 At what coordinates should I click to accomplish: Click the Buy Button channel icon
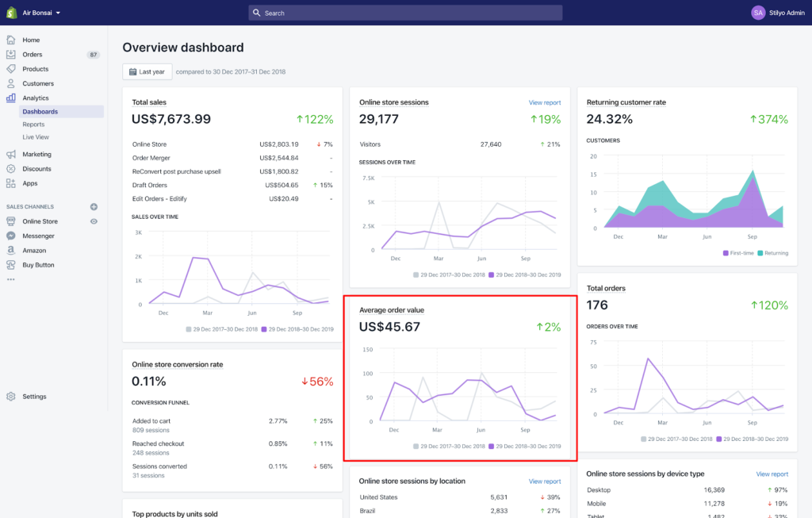pyautogui.click(x=11, y=265)
